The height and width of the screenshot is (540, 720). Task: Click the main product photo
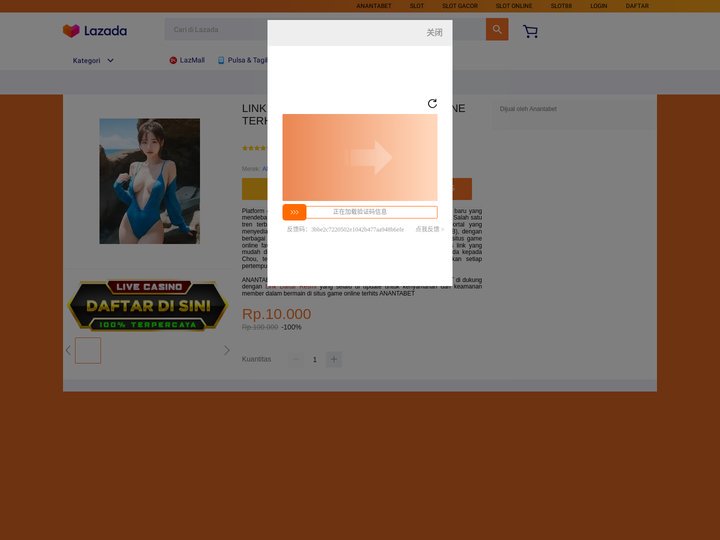click(150, 181)
